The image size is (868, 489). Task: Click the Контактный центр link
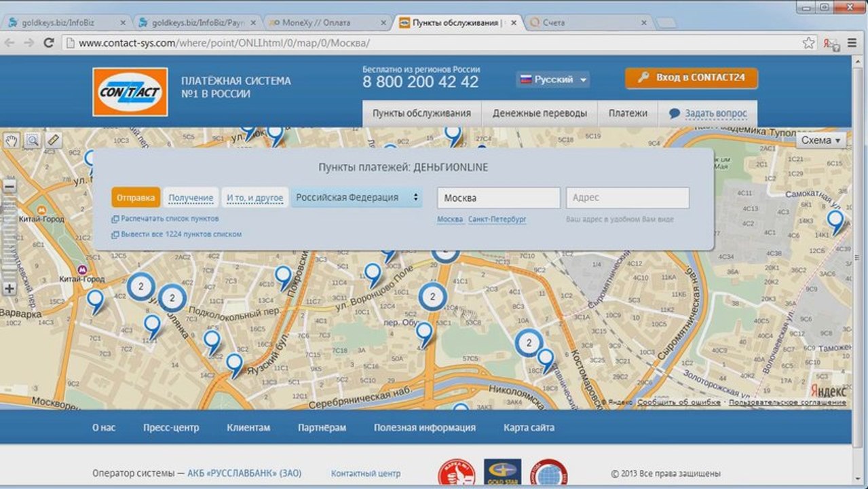[x=366, y=473]
